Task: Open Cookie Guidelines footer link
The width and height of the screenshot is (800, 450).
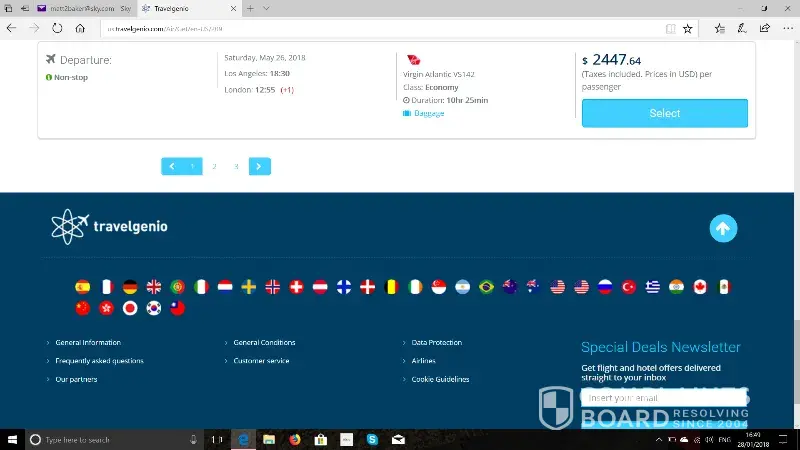Action: pyautogui.click(x=440, y=379)
